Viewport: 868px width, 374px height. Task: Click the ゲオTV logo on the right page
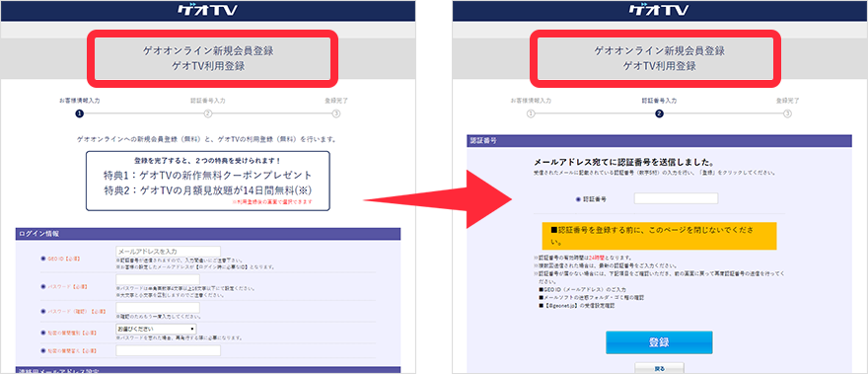point(659,10)
